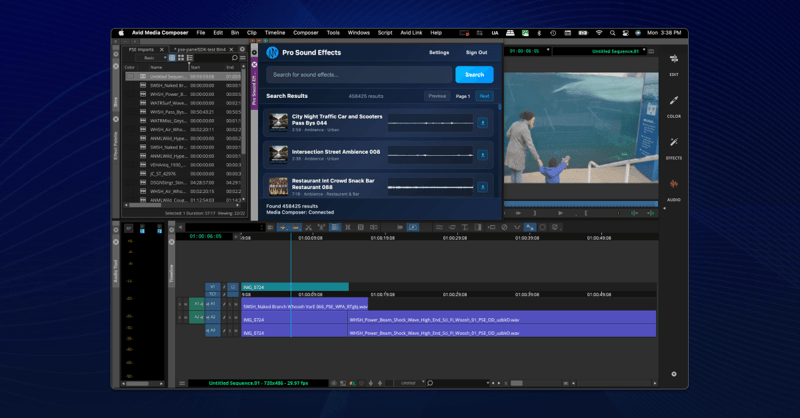800x418 pixels.
Task: Click the Intersection Street Ambience 008 title
Action: pyautogui.click(x=336, y=152)
